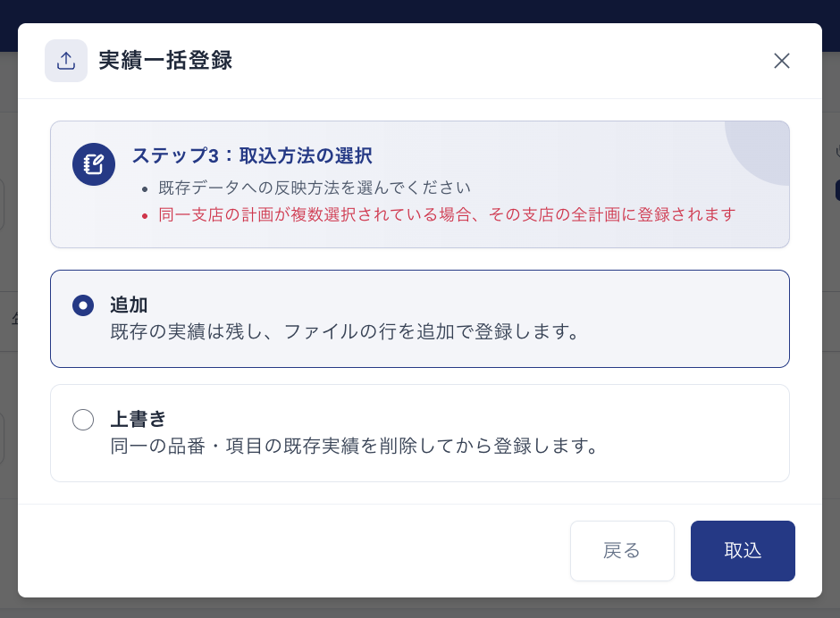This screenshot has width=840, height=618.
Task: Click the 追加 option label text
Action: (x=129, y=305)
